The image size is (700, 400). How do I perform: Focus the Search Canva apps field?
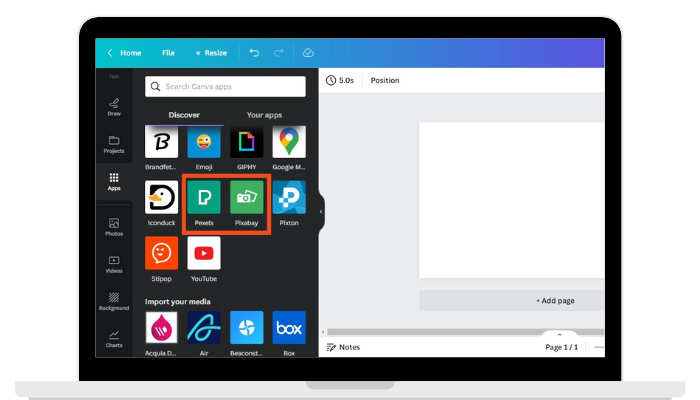coord(225,87)
